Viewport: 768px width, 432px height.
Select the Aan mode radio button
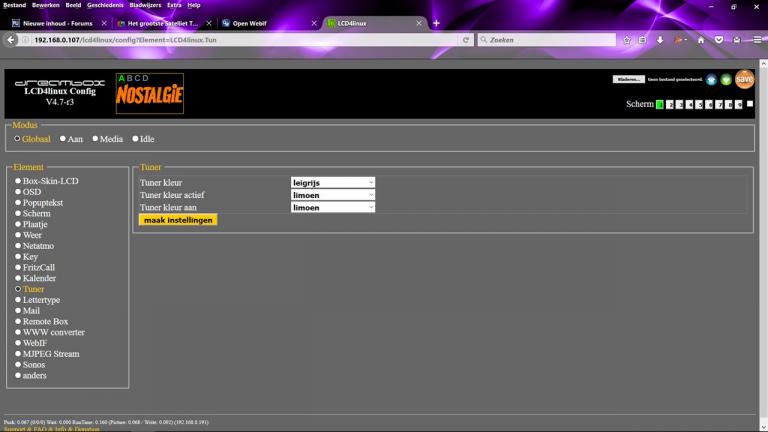pos(63,139)
